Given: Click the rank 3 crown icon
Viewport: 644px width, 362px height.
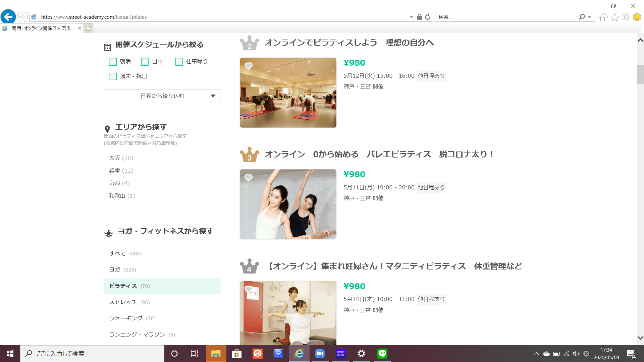Looking at the screenshot, I should click(x=249, y=155).
